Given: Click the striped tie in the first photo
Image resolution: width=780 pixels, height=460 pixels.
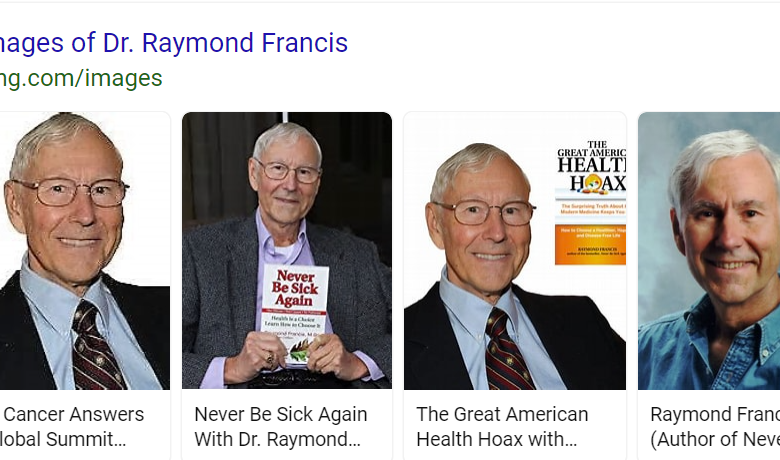Looking at the screenshot, I should point(97,346).
